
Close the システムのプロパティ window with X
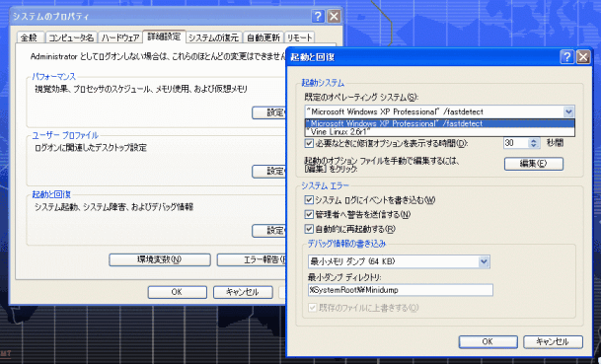(334, 17)
